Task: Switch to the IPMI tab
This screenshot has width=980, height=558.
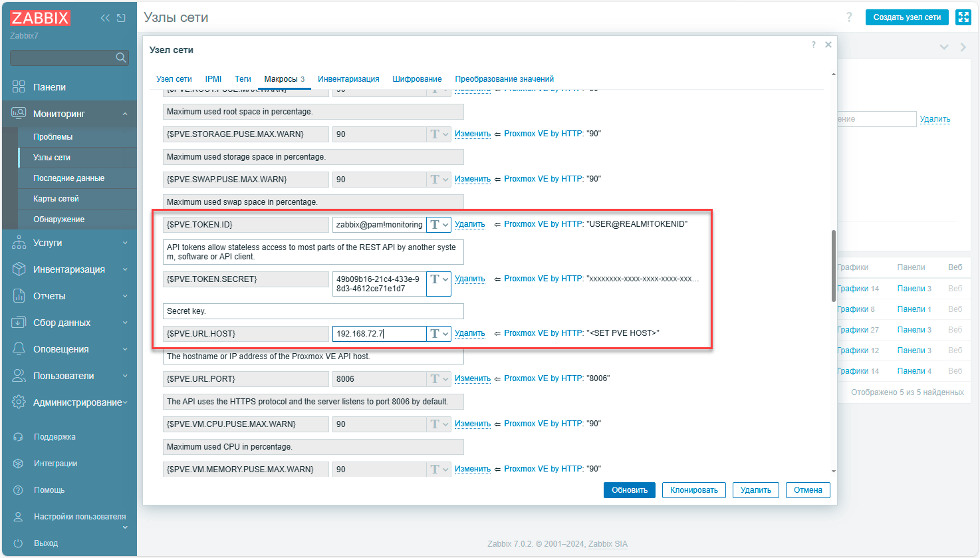Action: coord(213,79)
